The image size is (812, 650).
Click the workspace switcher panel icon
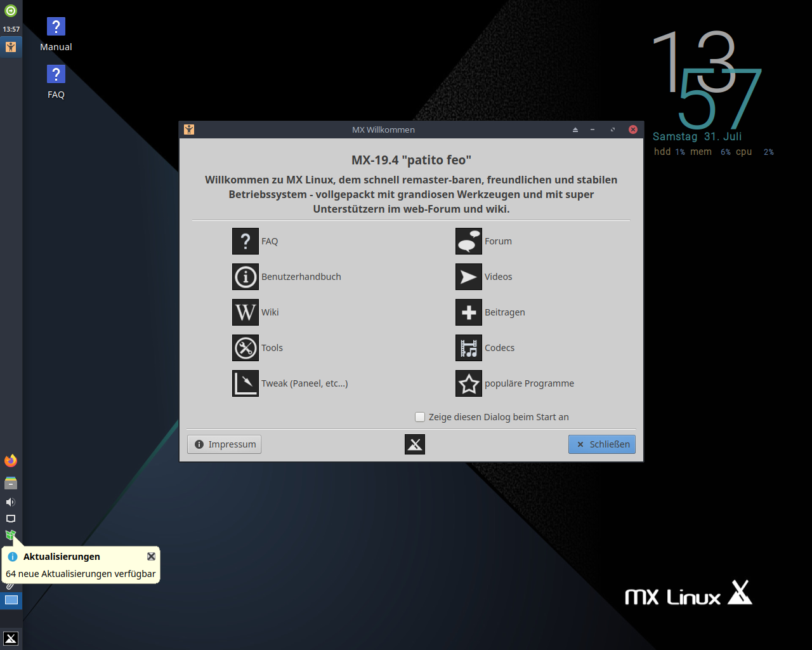[x=11, y=600]
